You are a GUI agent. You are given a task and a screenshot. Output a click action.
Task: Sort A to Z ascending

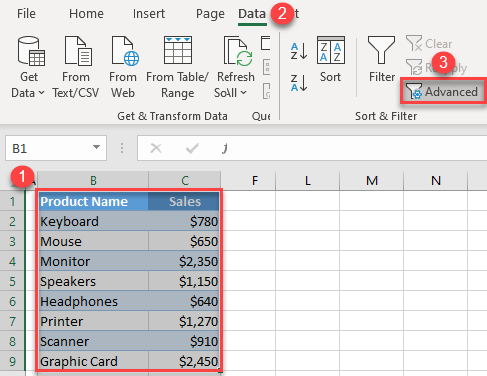pos(299,51)
